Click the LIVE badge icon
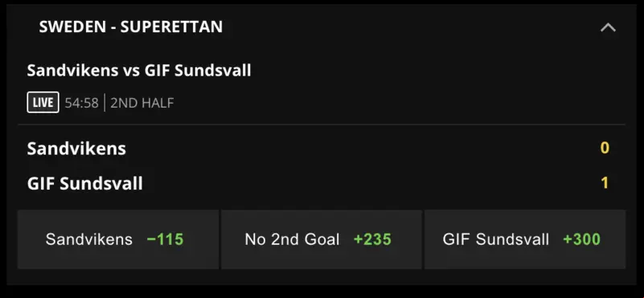This screenshot has height=298, width=644. coord(43,102)
